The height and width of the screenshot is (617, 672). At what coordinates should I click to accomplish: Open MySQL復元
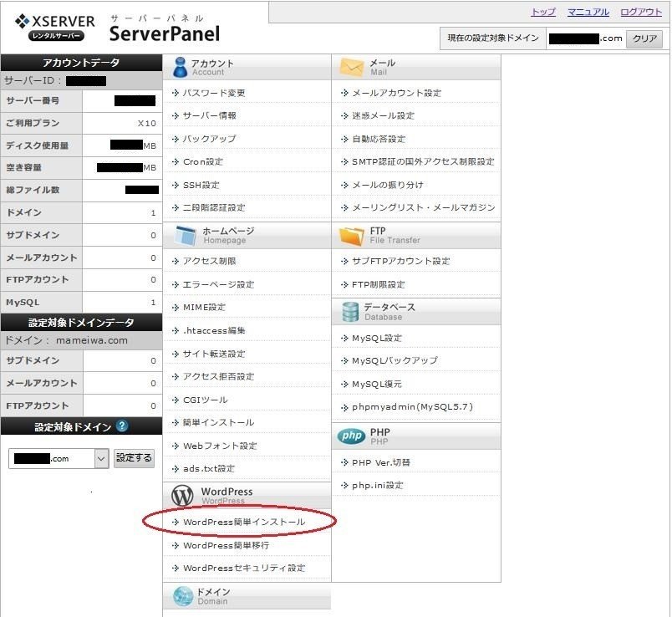pyautogui.click(x=377, y=384)
